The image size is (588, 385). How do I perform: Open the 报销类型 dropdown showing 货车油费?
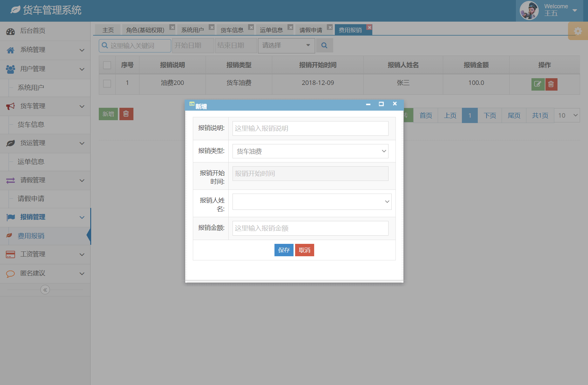click(x=310, y=151)
